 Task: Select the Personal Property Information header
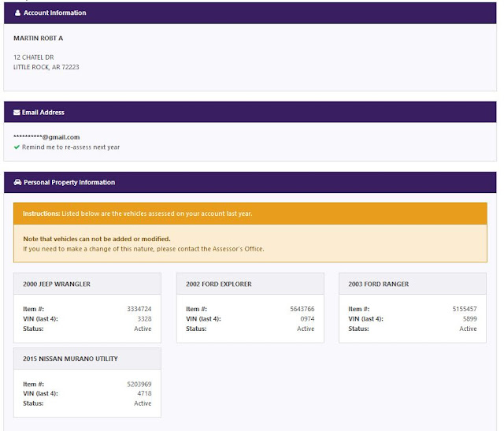tap(250, 182)
